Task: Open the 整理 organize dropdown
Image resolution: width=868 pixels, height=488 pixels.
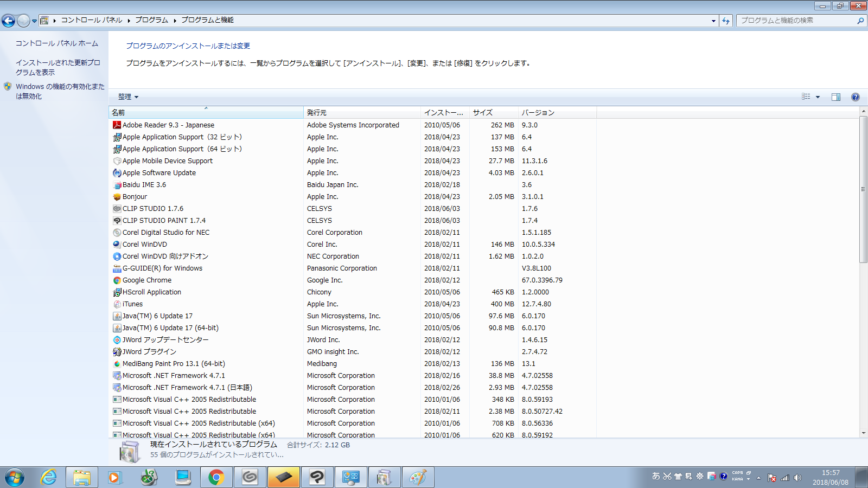Action: pyautogui.click(x=129, y=97)
